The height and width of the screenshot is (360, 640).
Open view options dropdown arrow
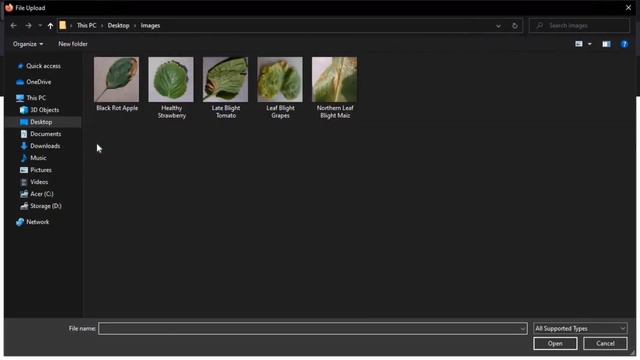point(589,44)
